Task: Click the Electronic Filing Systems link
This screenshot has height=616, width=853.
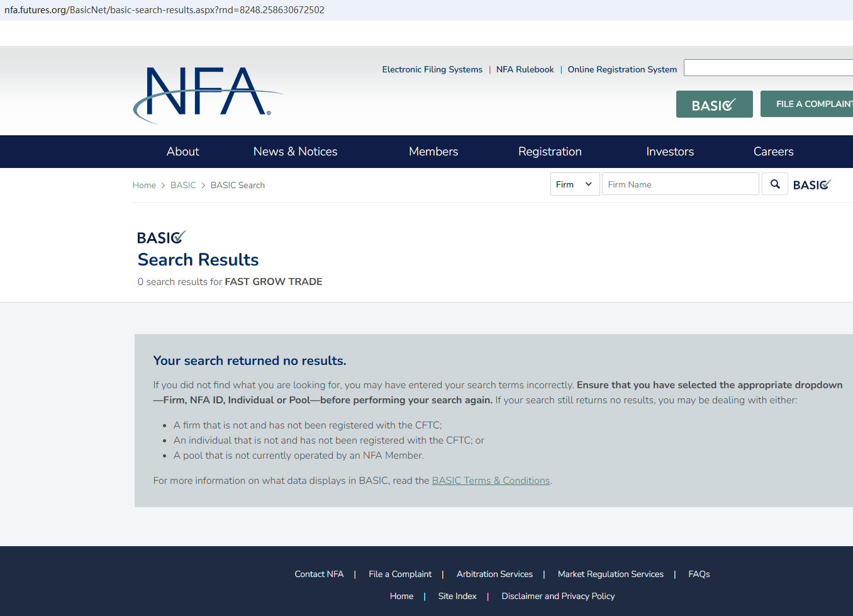Action: point(432,70)
